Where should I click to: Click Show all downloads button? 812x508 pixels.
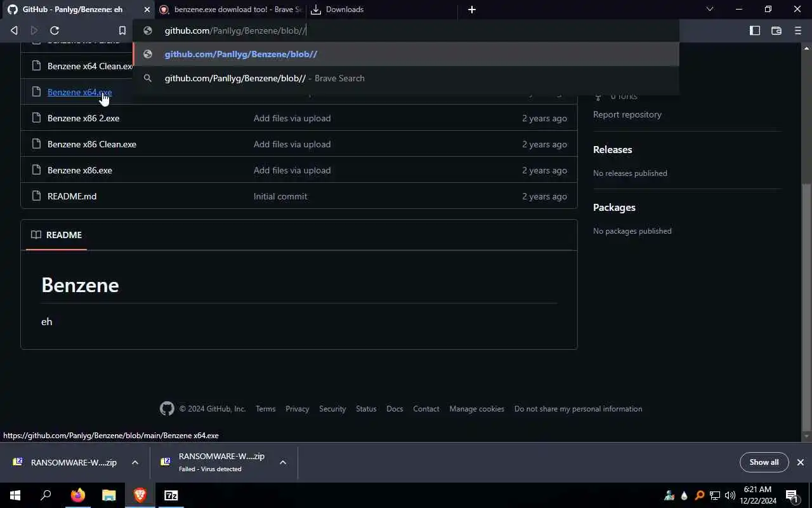pyautogui.click(x=764, y=462)
